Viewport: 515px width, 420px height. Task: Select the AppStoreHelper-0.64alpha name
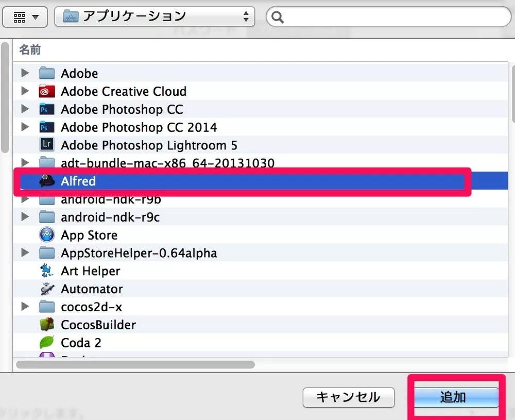[139, 254]
